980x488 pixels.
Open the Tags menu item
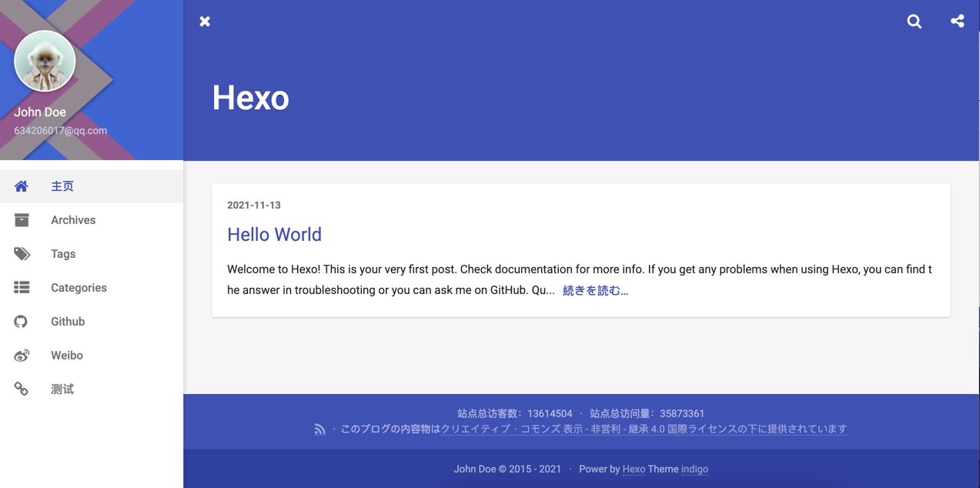pos(92,254)
